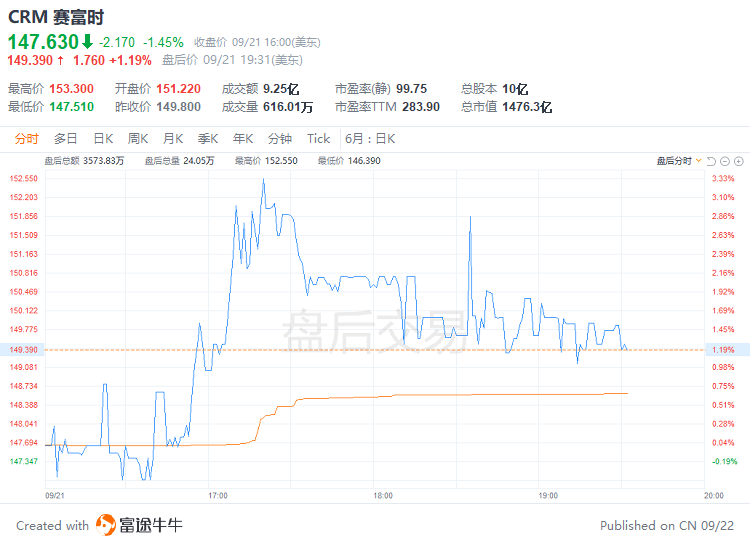Screen dimensions: 750x546
Task: Click the 147.347 price axis label
Action: pos(23,461)
